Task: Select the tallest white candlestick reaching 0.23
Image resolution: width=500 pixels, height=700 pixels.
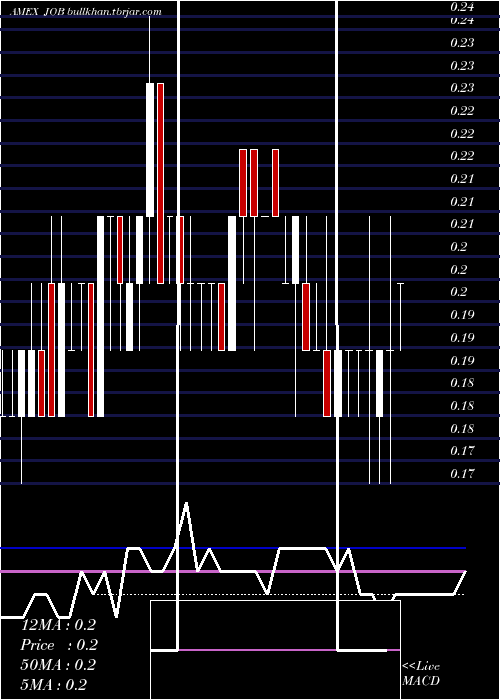Action: pos(150,150)
